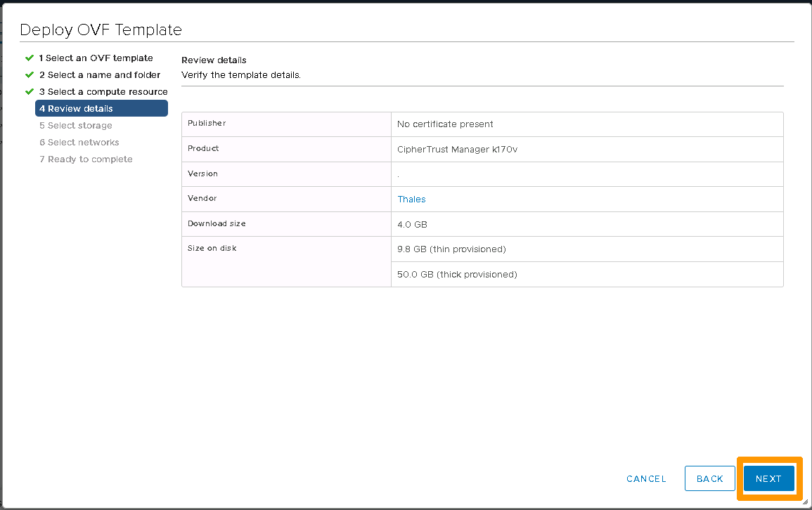
Task: Click the 50.0 GB thick provisioned cell
Action: click(457, 274)
